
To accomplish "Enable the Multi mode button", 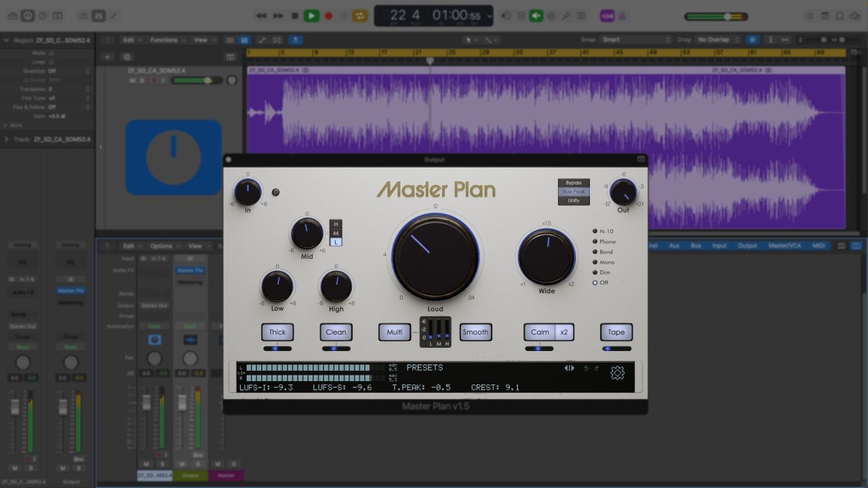I will pyautogui.click(x=394, y=332).
